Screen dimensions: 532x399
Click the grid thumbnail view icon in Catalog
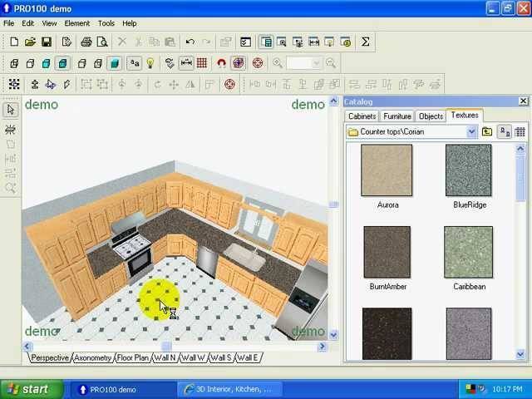520,132
